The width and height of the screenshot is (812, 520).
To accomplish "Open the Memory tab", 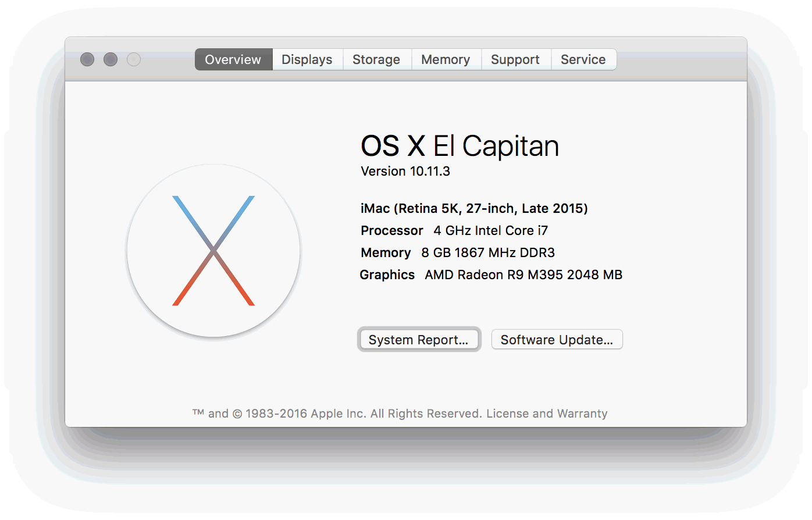I will pyautogui.click(x=446, y=59).
